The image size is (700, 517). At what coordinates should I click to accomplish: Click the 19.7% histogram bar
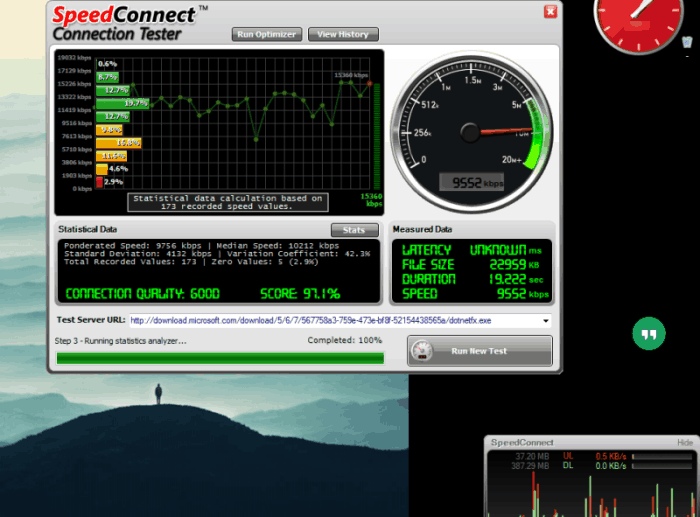click(x=122, y=104)
